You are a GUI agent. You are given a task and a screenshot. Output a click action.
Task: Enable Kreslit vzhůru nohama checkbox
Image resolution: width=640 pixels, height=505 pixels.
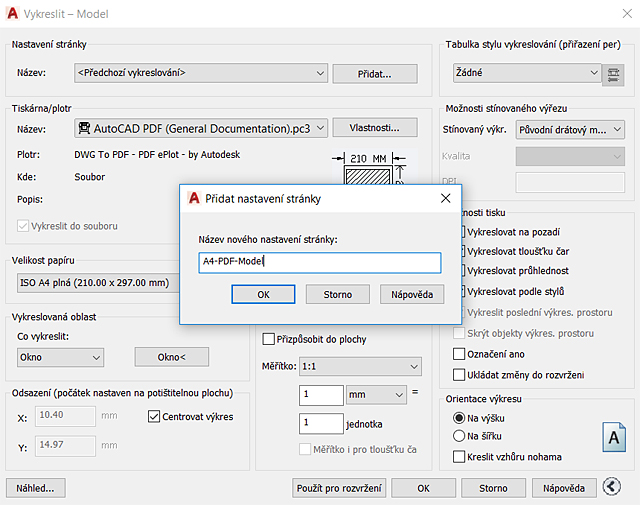coord(459,457)
